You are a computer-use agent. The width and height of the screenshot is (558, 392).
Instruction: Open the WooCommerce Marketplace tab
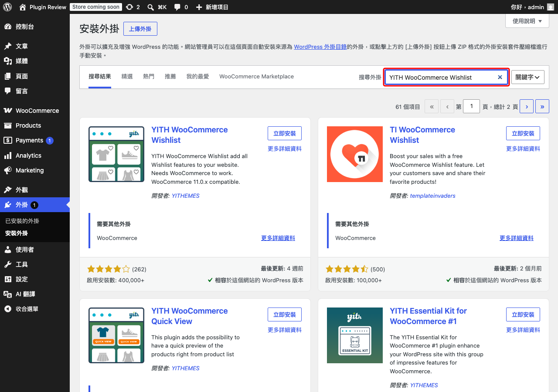click(256, 77)
